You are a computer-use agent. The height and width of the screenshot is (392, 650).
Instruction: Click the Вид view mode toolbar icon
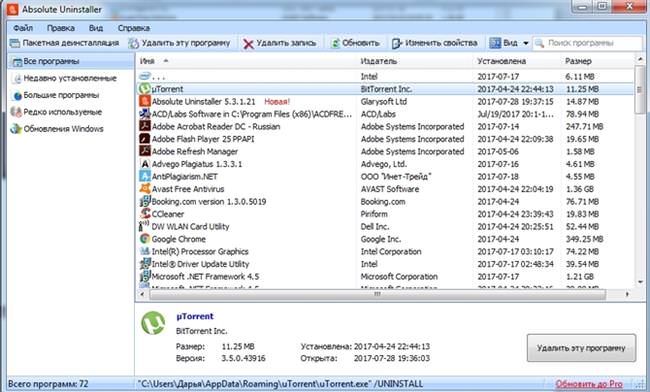point(495,43)
